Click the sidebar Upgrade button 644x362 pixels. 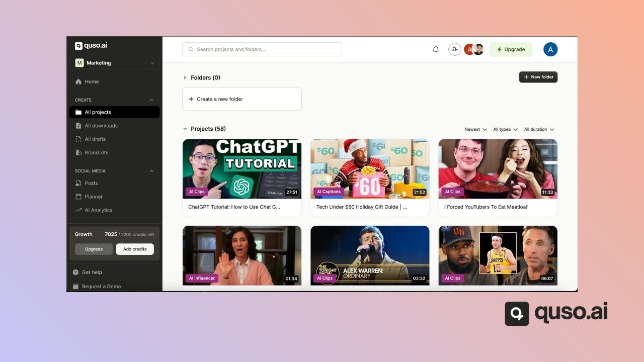(x=94, y=249)
